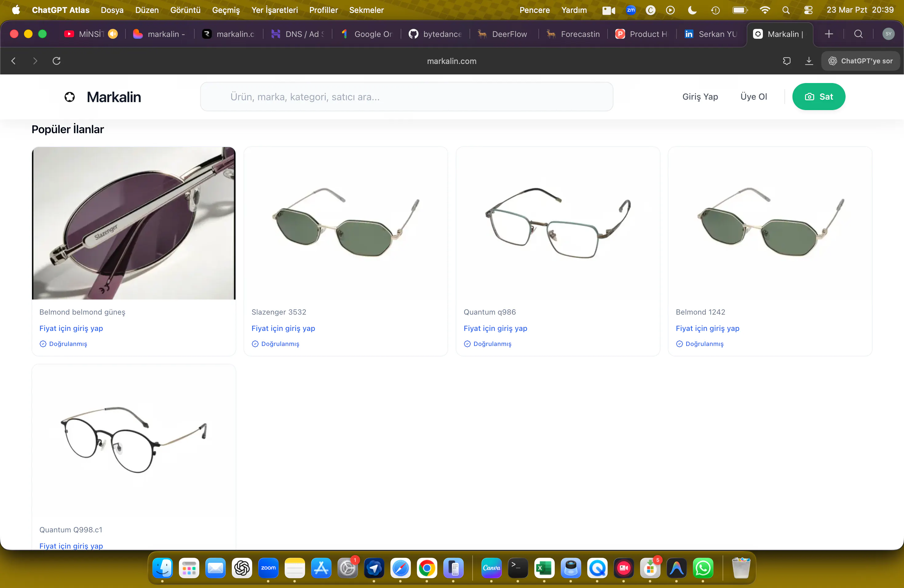Screen dimensions: 904x588
Task: Open Microsoft Excel from the dock
Action: click(544, 568)
